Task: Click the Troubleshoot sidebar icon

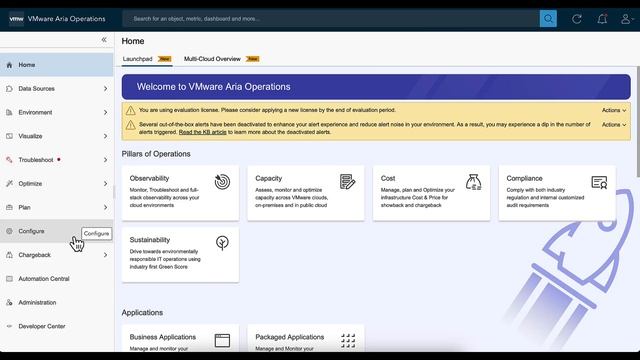Action: click(x=9, y=160)
